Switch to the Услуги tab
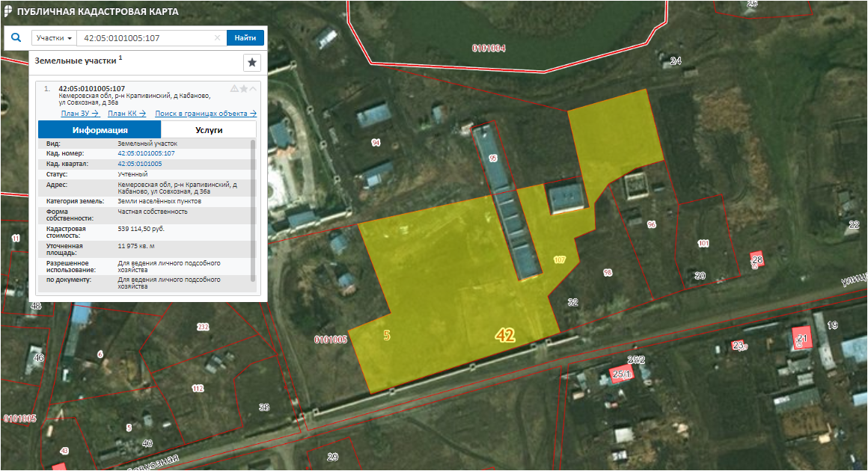 [209, 129]
